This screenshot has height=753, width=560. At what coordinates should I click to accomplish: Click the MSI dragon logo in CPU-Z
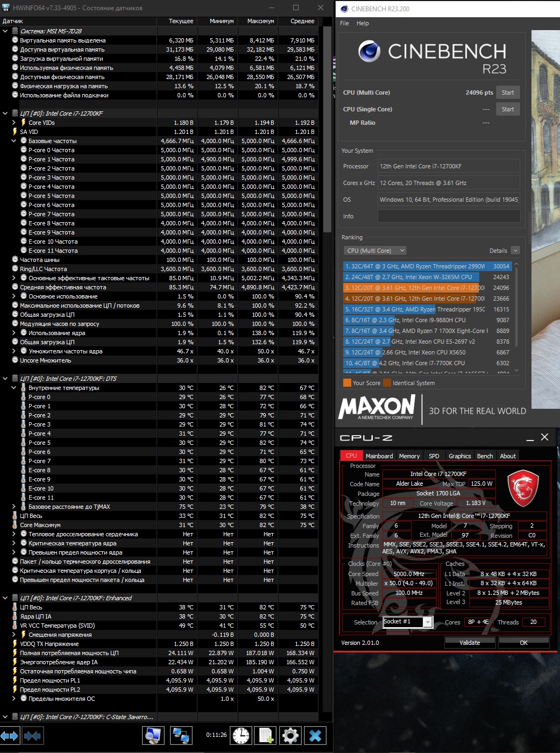point(523,488)
